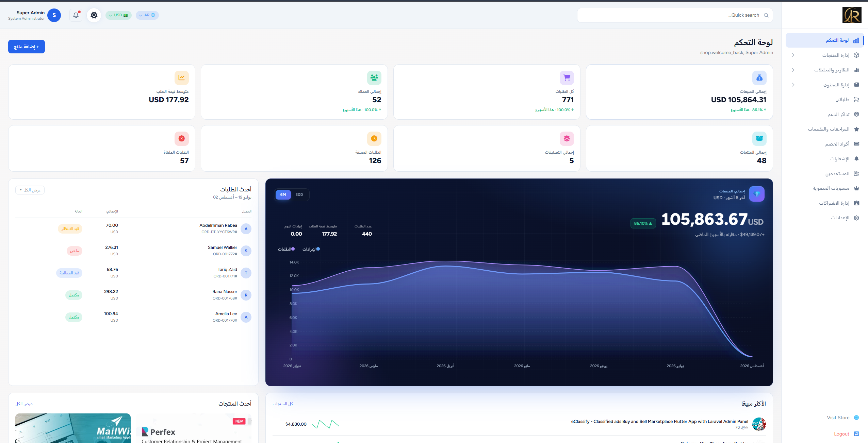
Task: Click the red cancelled orders icon
Action: coord(182,139)
